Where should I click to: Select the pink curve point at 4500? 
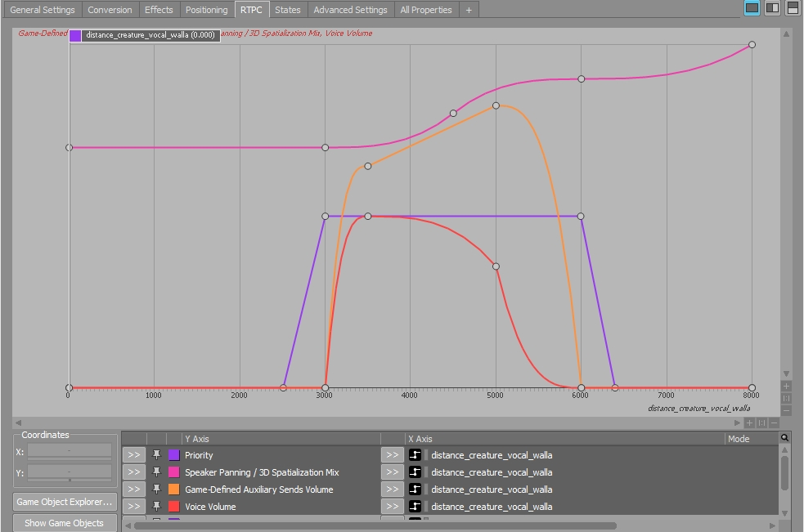click(x=453, y=114)
